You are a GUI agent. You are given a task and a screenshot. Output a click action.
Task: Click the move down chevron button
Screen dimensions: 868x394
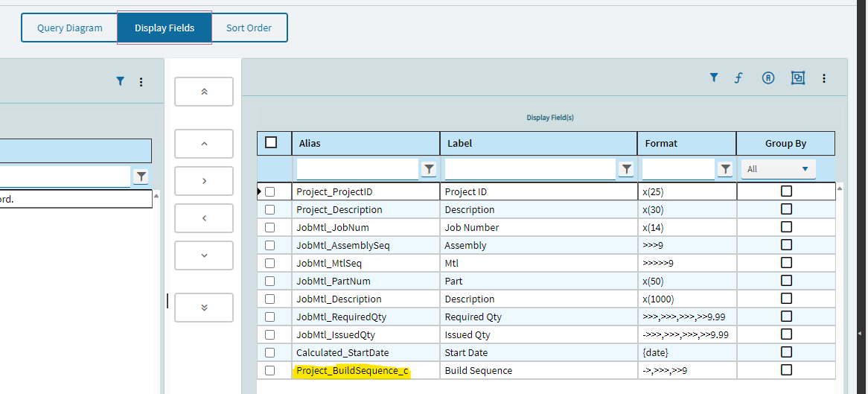tap(204, 255)
